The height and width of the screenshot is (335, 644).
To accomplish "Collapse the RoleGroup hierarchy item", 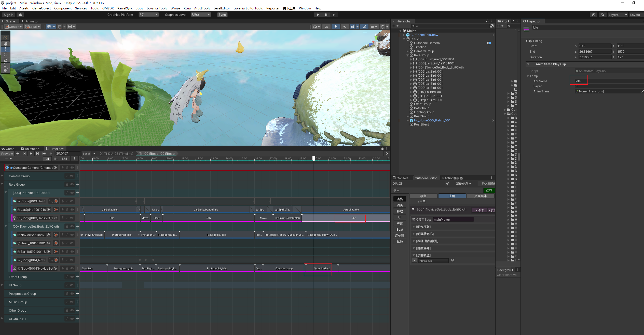I will (x=408, y=55).
